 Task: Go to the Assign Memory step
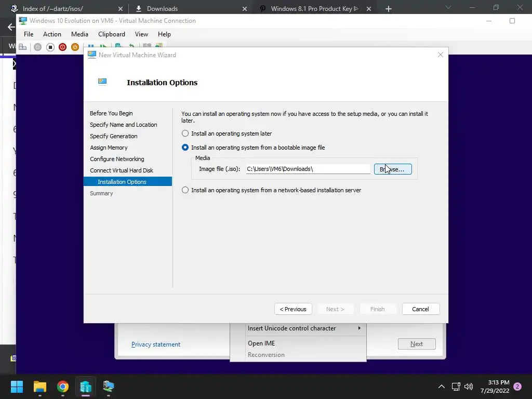point(109,148)
